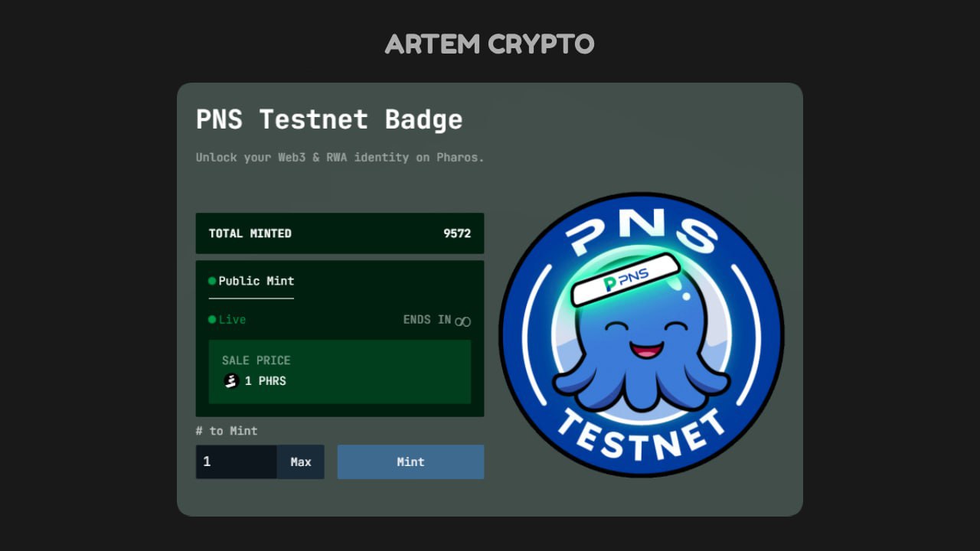This screenshot has height=551, width=980.
Task: Click the total minted value 9572
Action: click(457, 233)
